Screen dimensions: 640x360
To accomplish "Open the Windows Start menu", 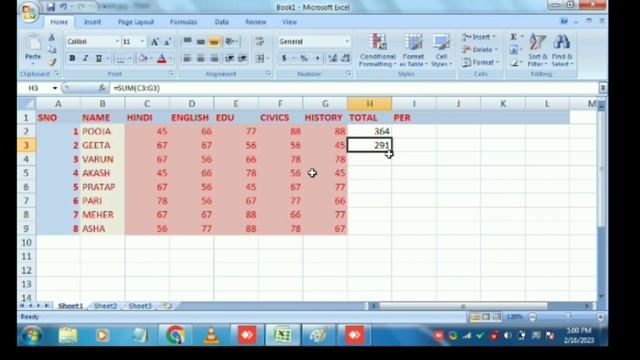I will [x=31, y=335].
